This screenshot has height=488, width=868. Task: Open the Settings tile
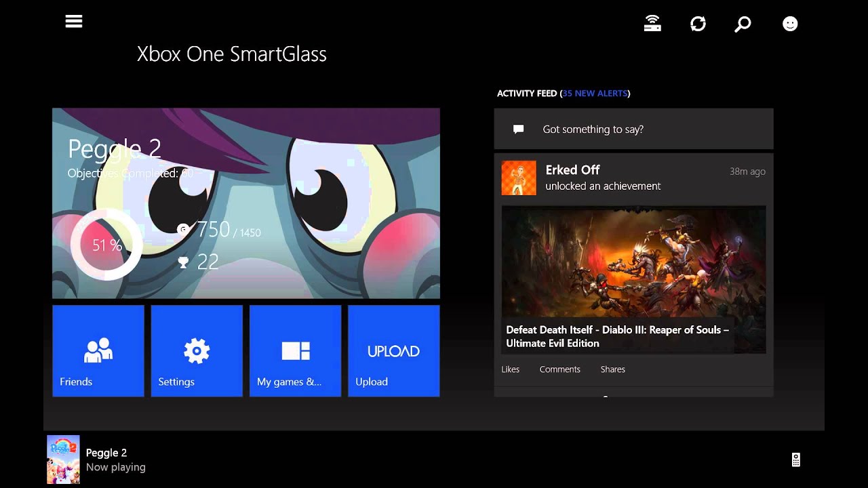[x=197, y=350]
